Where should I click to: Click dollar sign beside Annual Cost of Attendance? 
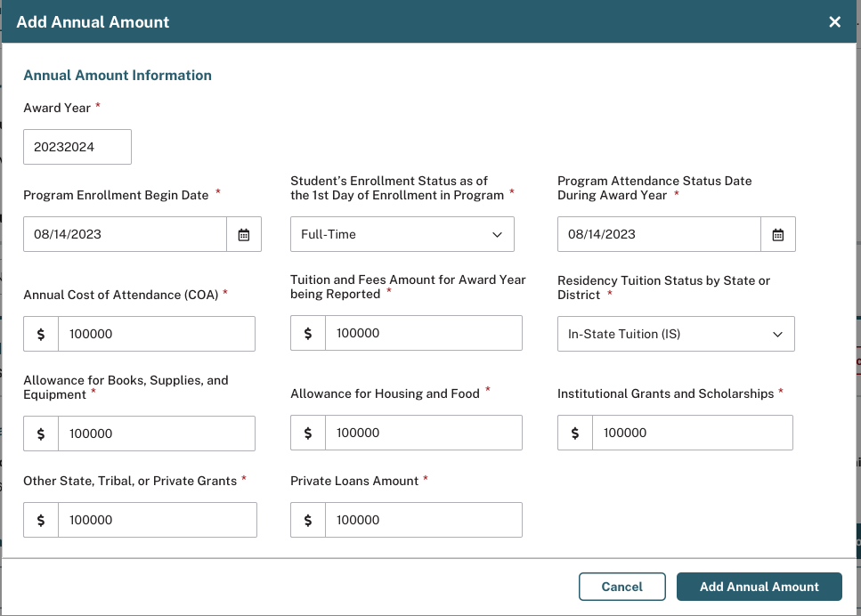pyautogui.click(x=41, y=335)
